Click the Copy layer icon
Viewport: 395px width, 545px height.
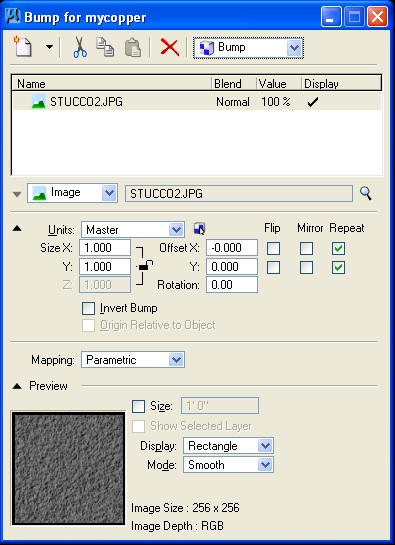coord(105,47)
